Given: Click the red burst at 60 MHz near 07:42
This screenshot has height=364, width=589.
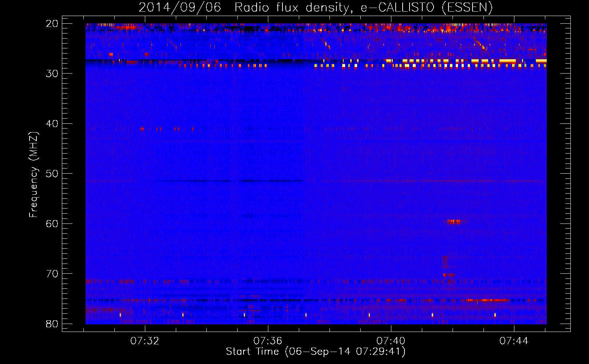Looking at the screenshot, I should point(454,221).
